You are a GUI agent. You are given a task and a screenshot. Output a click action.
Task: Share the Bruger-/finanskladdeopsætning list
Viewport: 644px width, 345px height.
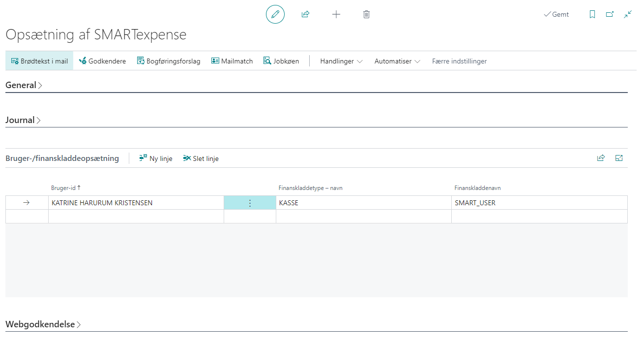tap(601, 158)
